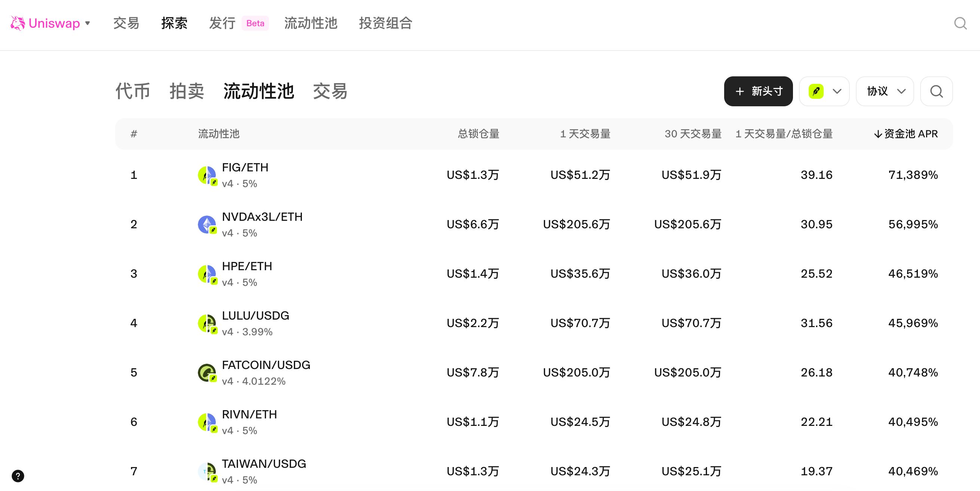The width and height of the screenshot is (980, 491).
Task: Switch to the 交易 explore tab
Action: [330, 91]
